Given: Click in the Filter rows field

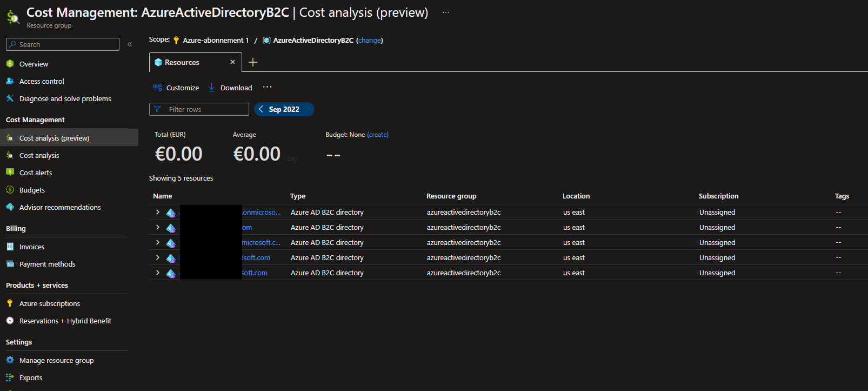Looking at the screenshot, I should pos(199,109).
